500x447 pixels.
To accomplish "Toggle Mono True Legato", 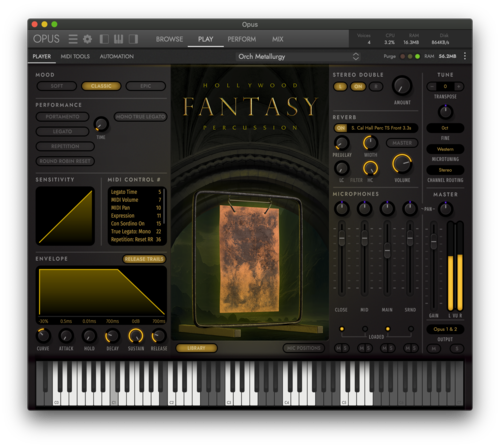I will [140, 117].
